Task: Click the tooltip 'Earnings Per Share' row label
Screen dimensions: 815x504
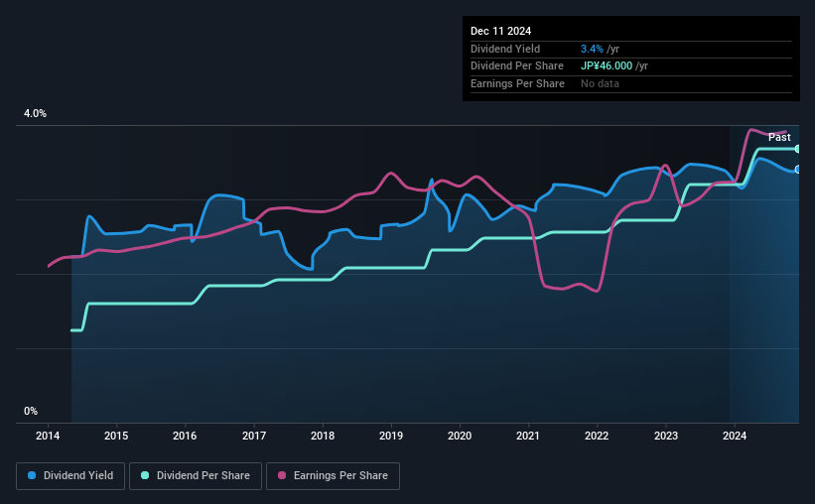Action: (517, 83)
